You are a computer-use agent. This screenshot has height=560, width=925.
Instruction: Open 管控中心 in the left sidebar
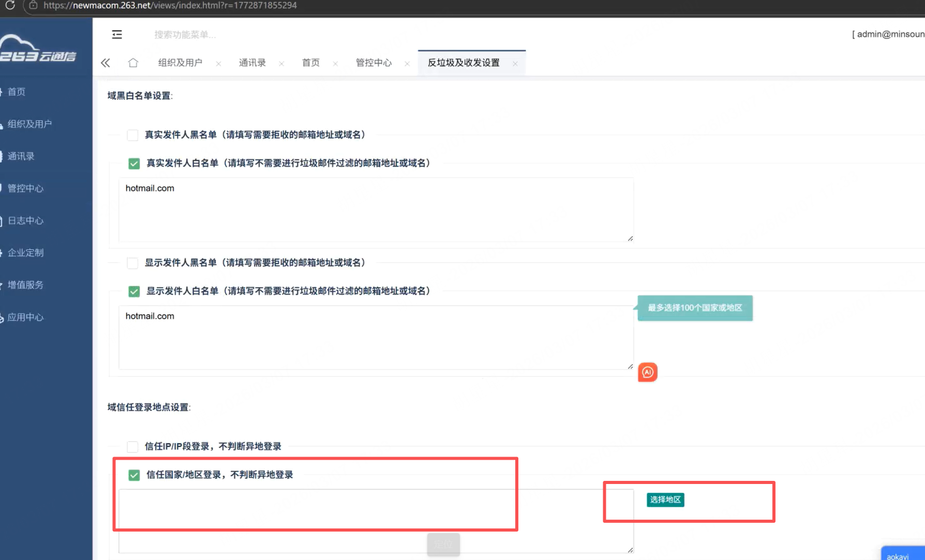point(25,188)
